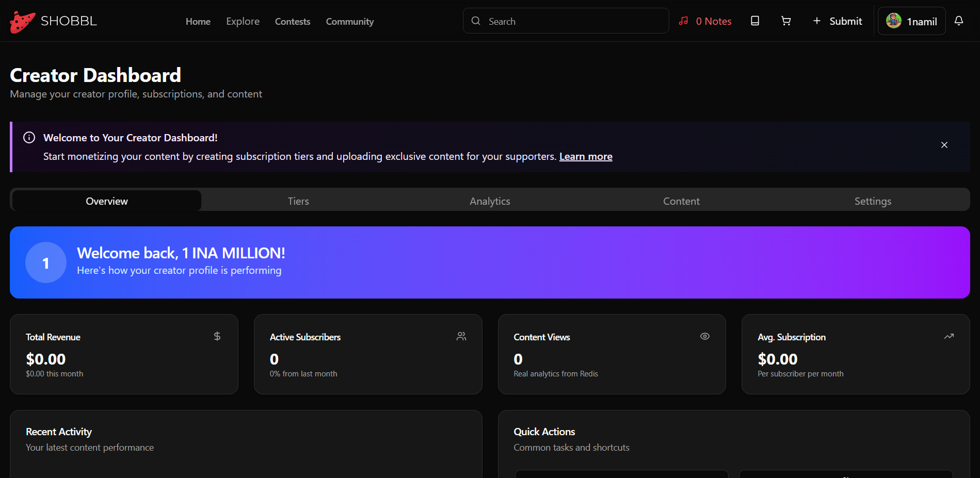Click the users icon on Active Subscribers card
Viewport: 980px width, 478px height.
(461, 336)
